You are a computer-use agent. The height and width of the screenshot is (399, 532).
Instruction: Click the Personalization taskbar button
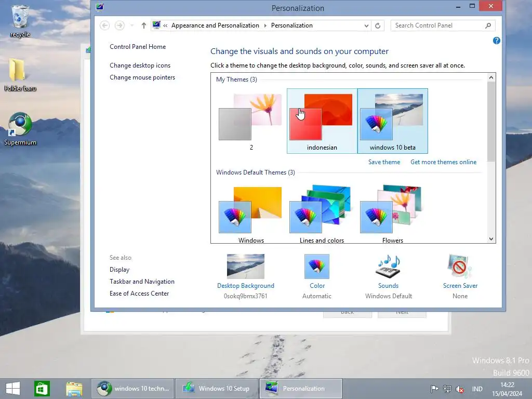coord(301,389)
